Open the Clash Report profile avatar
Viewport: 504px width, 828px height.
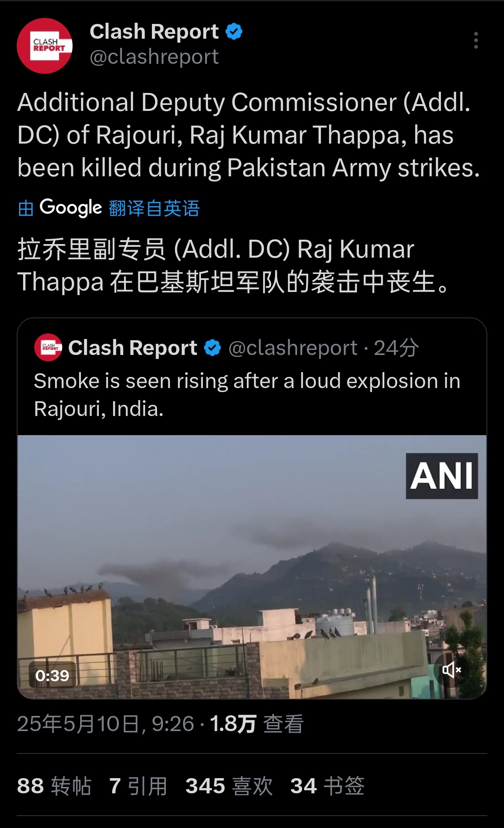pyautogui.click(x=44, y=45)
